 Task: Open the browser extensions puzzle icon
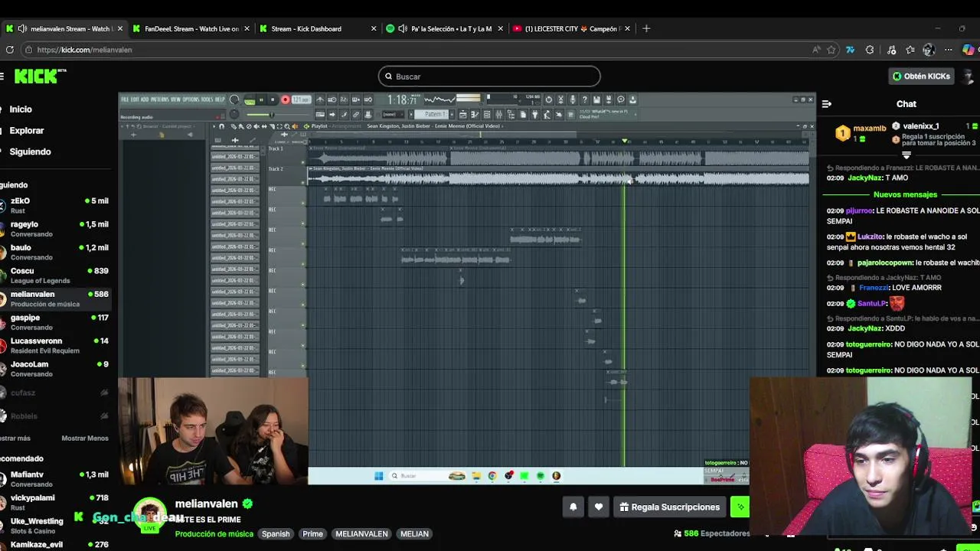[x=870, y=50]
